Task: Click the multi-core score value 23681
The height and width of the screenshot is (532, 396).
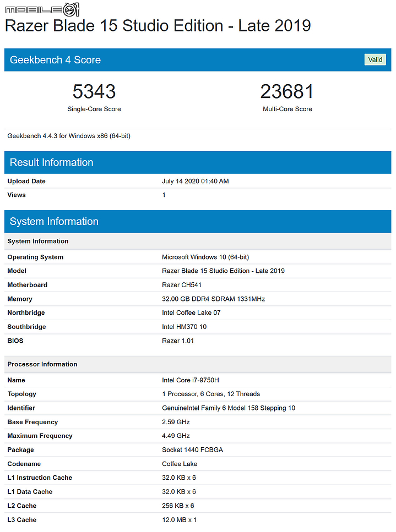Action: [287, 91]
